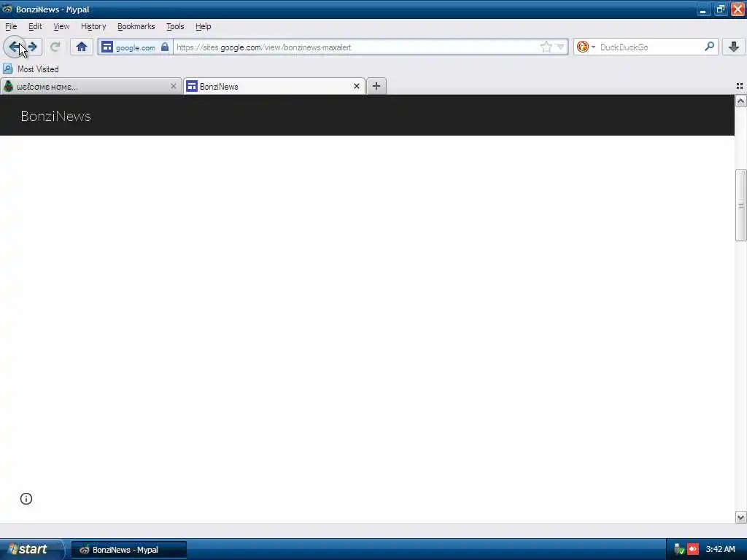Screen dimensions: 747x560
Task: Click the scrollbar up arrow
Action: [741, 101]
